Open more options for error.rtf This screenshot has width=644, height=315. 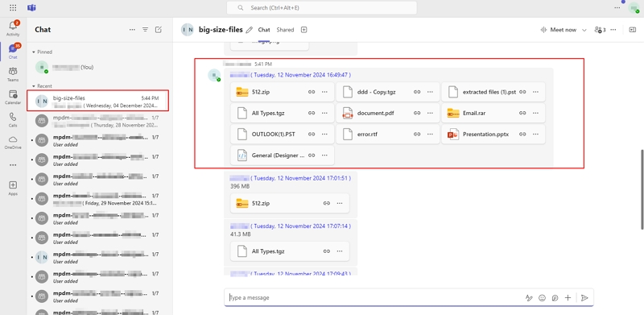(430, 134)
